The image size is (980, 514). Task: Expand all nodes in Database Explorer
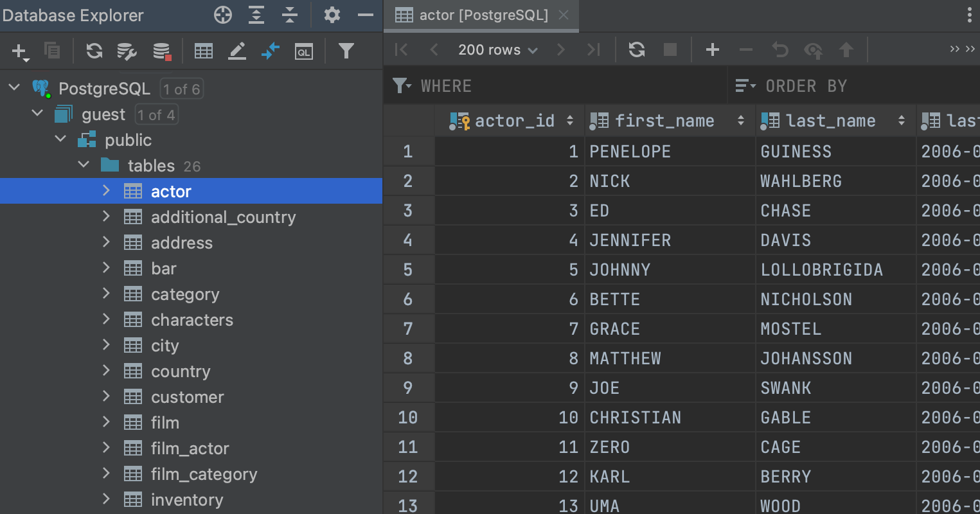[x=256, y=14]
